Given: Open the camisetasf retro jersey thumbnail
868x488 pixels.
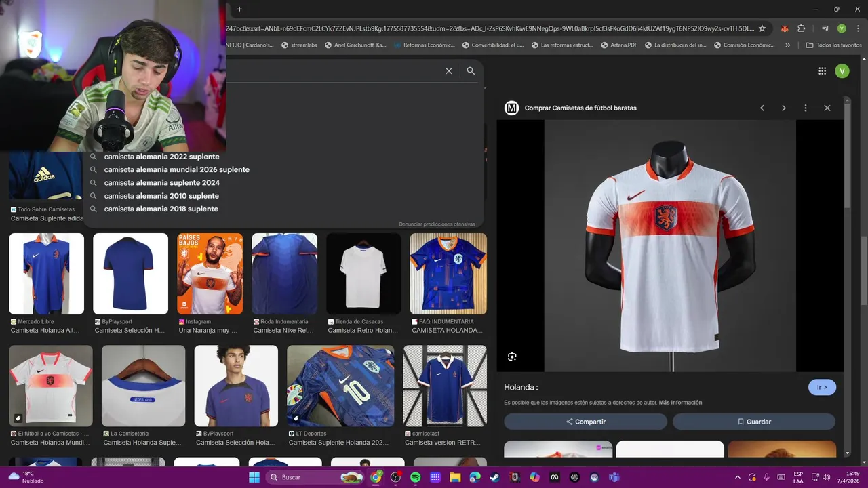Looking at the screenshot, I should tap(445, 386).
